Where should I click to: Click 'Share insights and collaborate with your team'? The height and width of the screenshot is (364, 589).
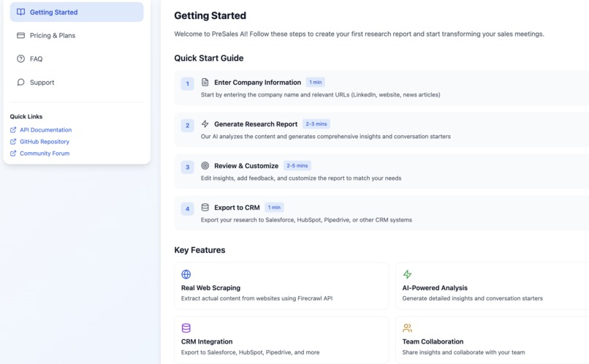463,352
